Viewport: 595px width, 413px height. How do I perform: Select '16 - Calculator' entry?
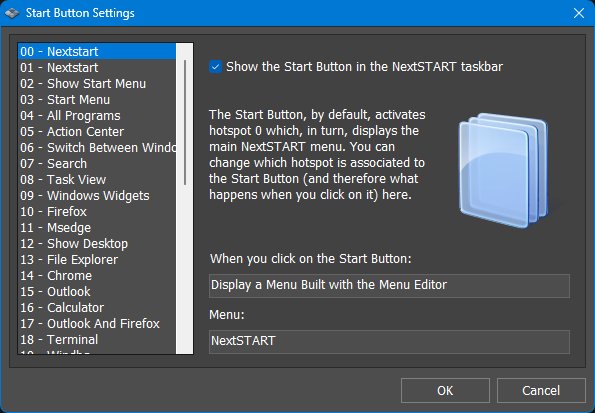coord(97,307)
